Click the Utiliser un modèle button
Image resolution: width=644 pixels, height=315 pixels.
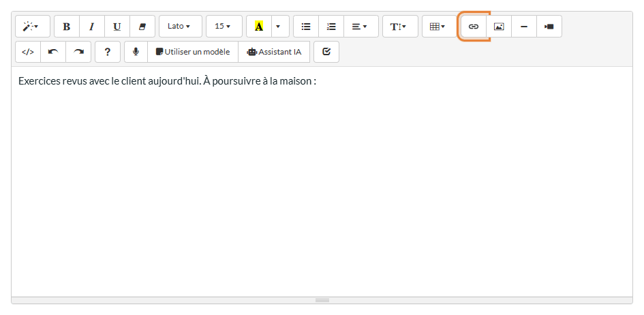point(193,52)
